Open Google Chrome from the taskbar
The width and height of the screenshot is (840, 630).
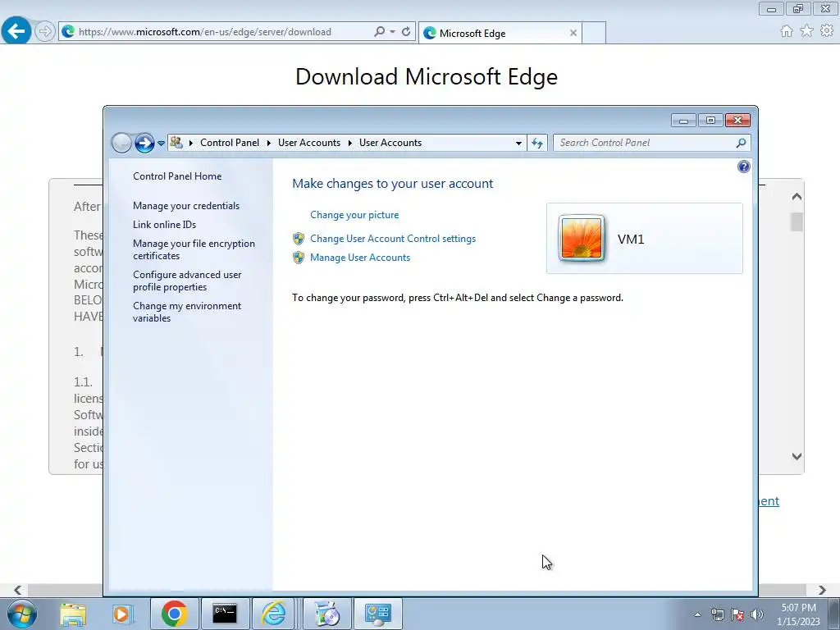click(x=174, y=614)
